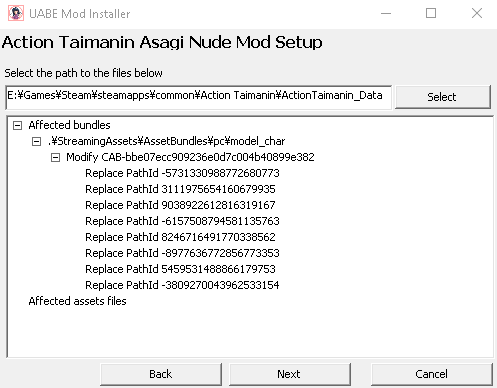Screen dimensions: 497x388
Task: Select Replace PathId -5731330988772680773
Action: click(x=182, y=173)
